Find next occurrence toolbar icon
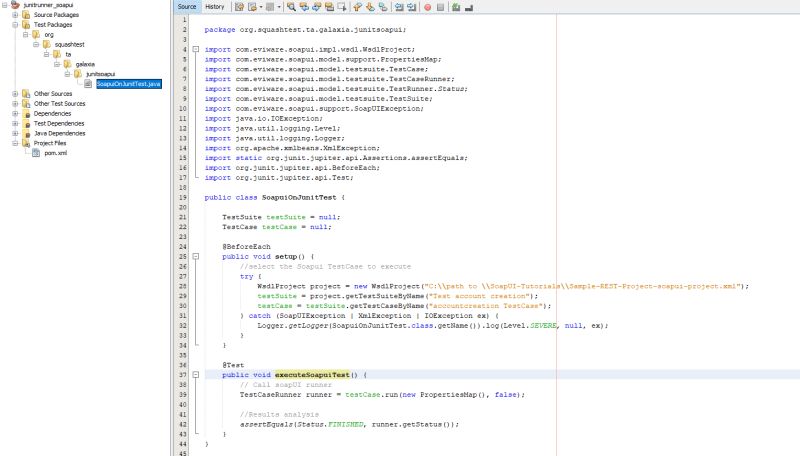The width and height of the screenshot is (800, 456). click(x=316, y=7)
